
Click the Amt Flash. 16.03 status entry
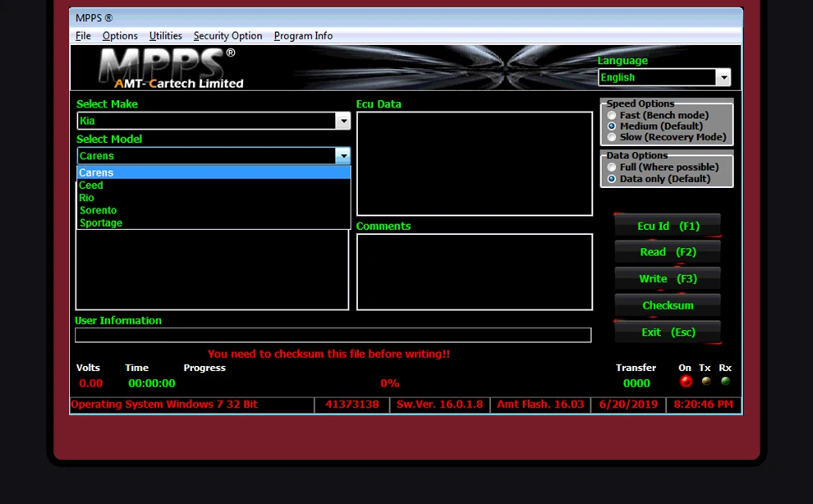(540, 405)
